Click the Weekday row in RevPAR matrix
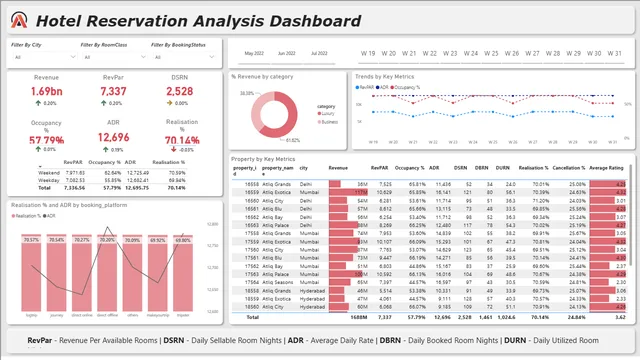Viewport: 640px width, 360px height. click(112, 180)
